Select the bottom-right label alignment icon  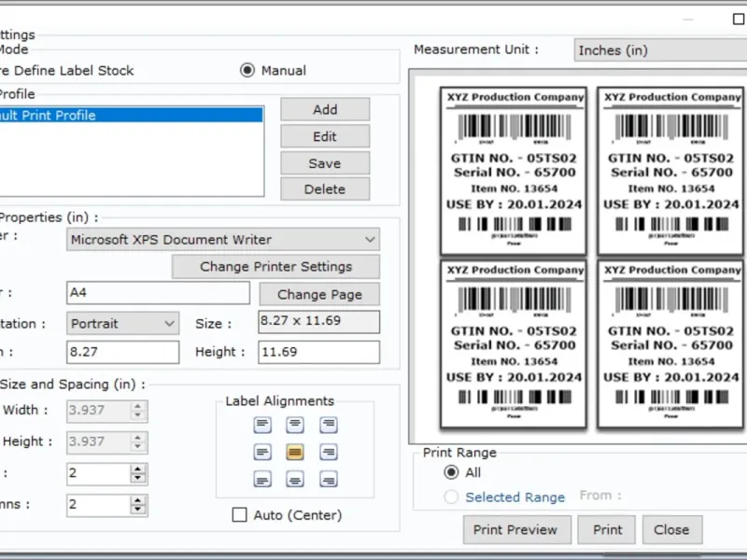coord(328,480)
